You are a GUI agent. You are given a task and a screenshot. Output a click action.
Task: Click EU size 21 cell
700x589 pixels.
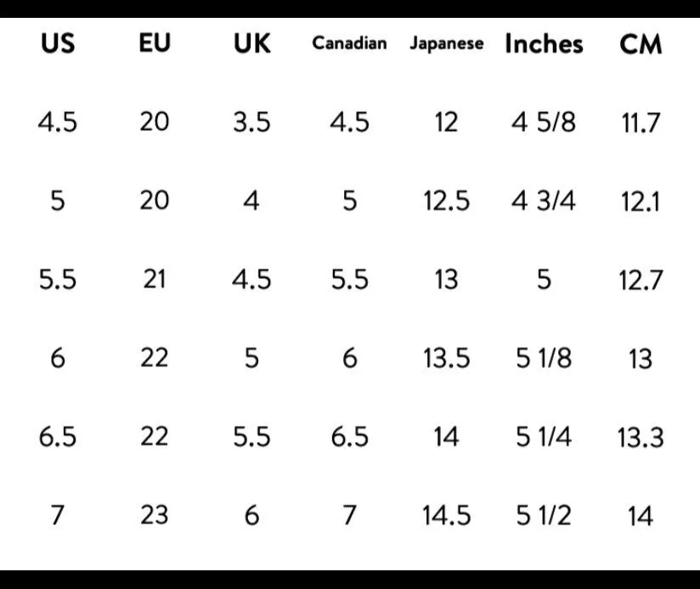(155, 279)
